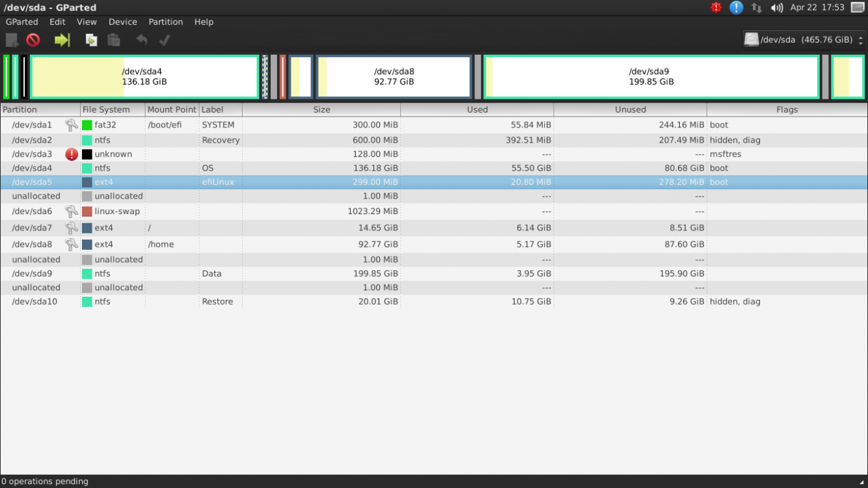The width and height of the screenshot is (868, 488).
Task: Select the /dev/sda8 92.77 GiB block in disk map
Action: (394, 77)
